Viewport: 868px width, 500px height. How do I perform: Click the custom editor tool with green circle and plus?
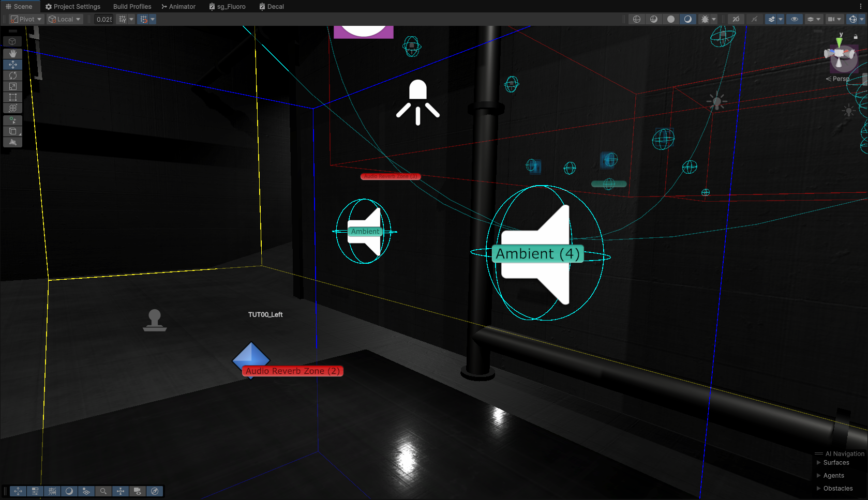(13, 120)
